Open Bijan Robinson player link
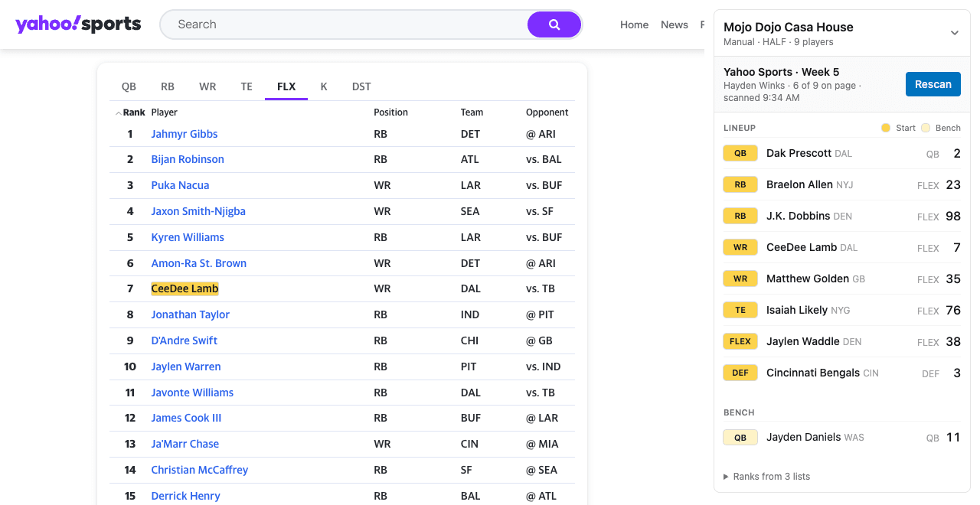This screenshot has height=505, width=980. point(188,159)
